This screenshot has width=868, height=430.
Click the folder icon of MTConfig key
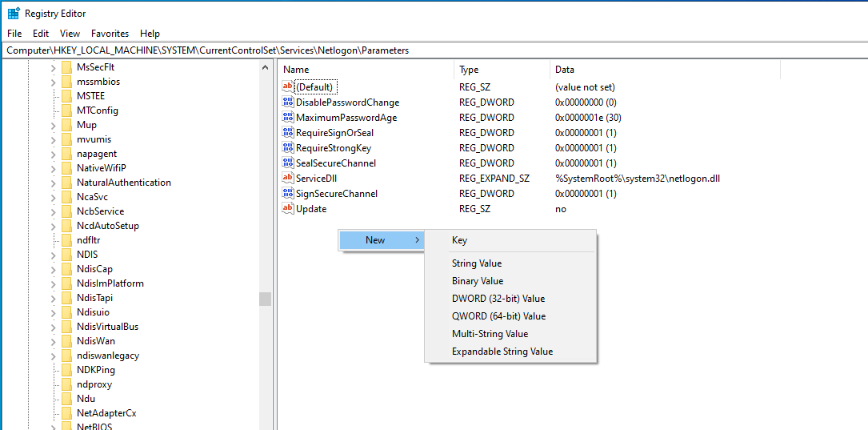point(67,111)
